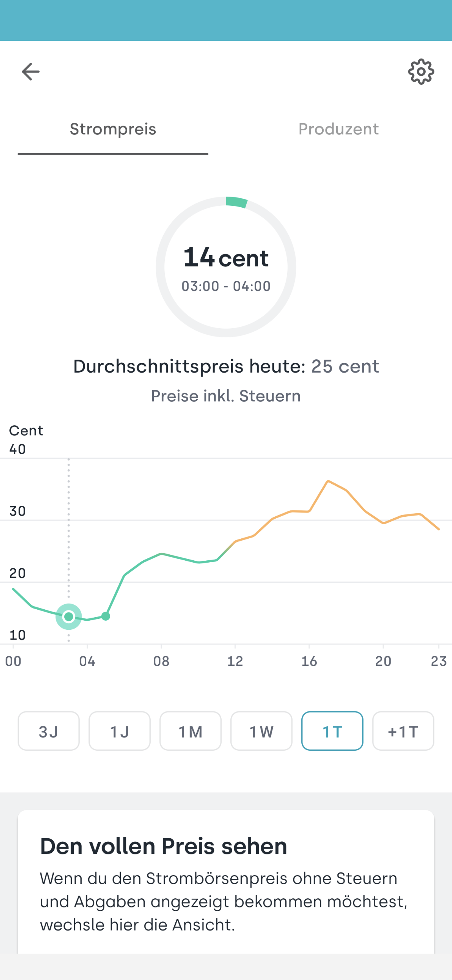This screenshot has height=980, width=452.
Task: Show tomorrow's prices with +1T
Action: coord(403,731)
